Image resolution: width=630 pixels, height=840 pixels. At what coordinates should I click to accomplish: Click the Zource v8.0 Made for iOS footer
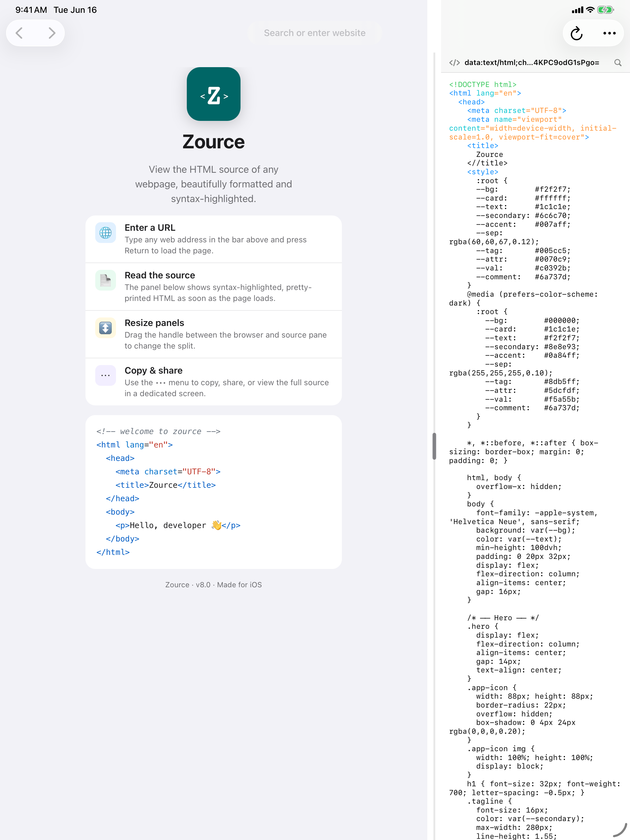pos(213,585)
